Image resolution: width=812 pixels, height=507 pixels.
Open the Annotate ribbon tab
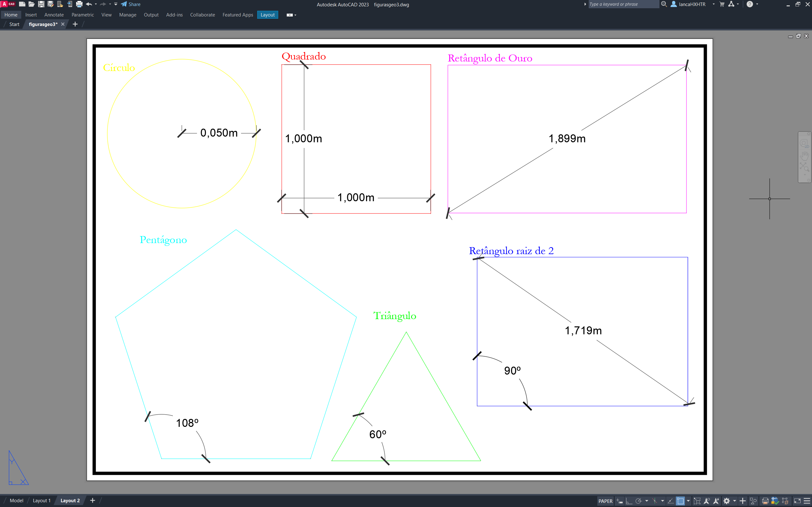[54, 15]
